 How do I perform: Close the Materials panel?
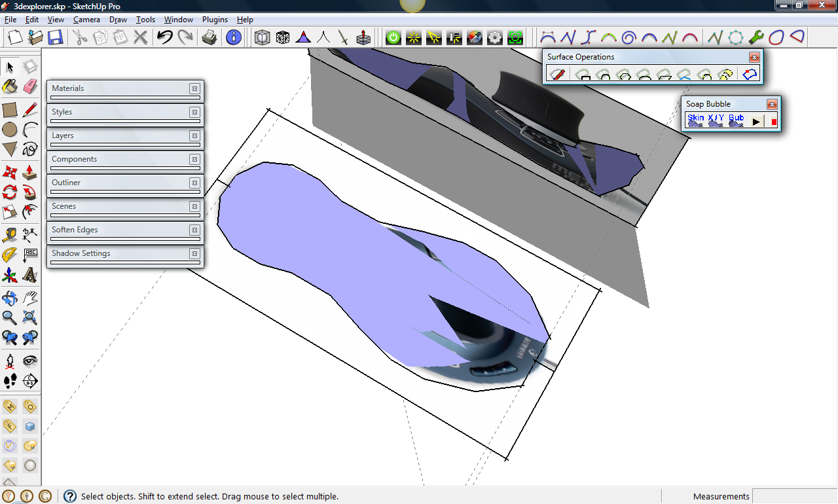(194, 88)
